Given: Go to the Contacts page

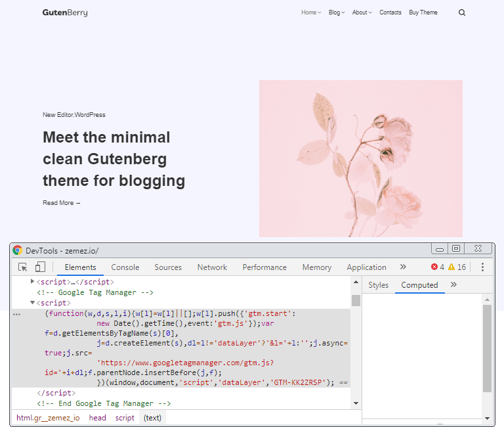Looking at the screenshot, I should [x=390, y=12].
